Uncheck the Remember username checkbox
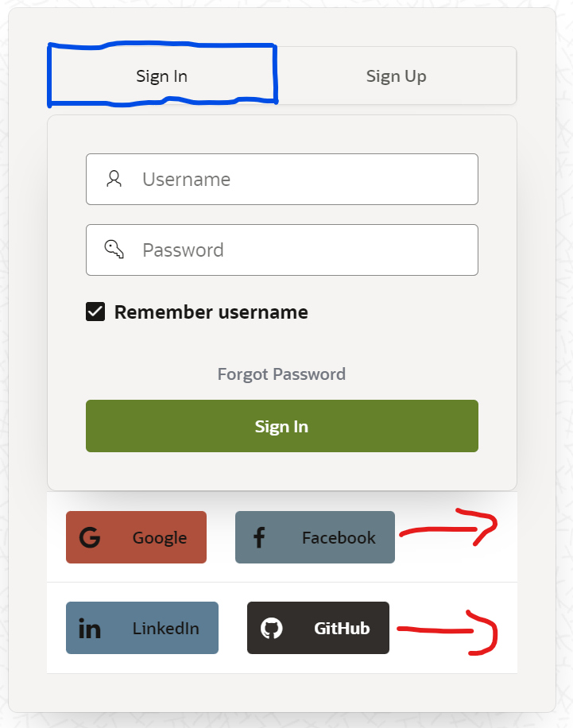Image resolution: width=573 pixels, height=728 pixels. click(95, 312)
